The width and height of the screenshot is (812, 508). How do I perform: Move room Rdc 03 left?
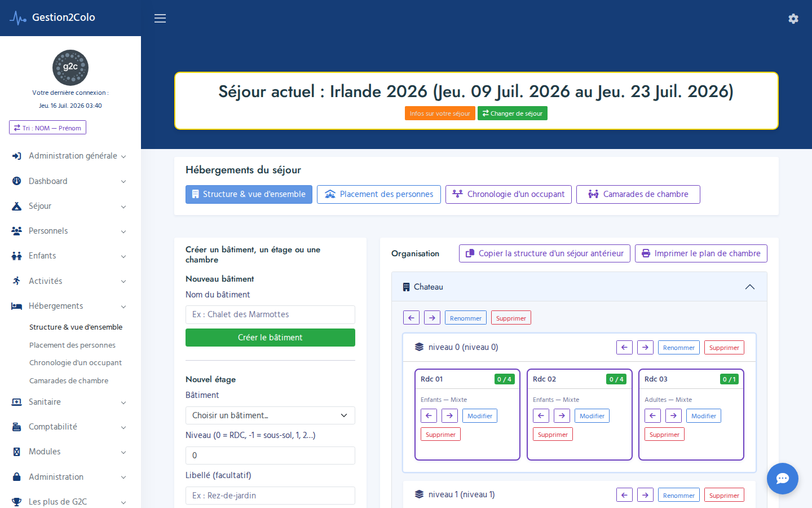652,416
